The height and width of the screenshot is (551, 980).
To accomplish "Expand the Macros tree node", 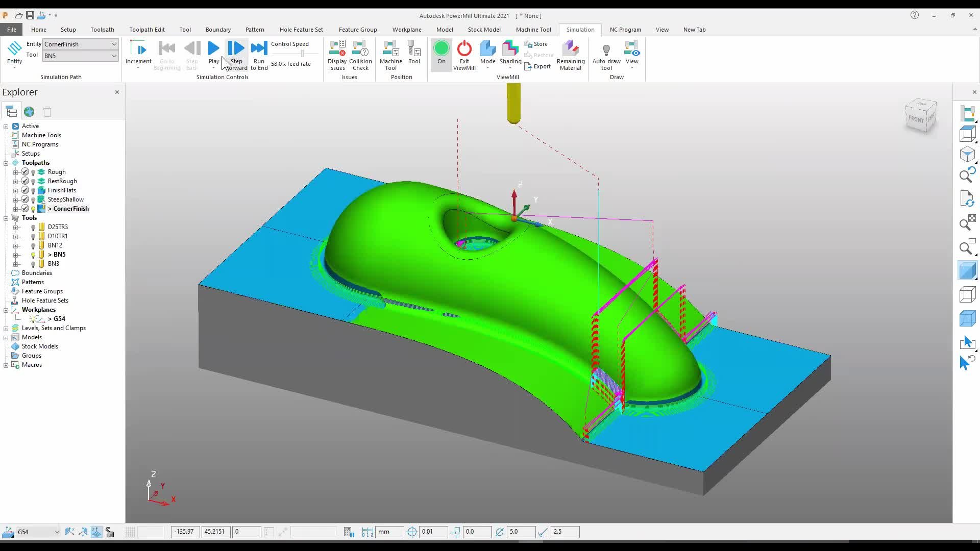I will (x=6, y=365).
